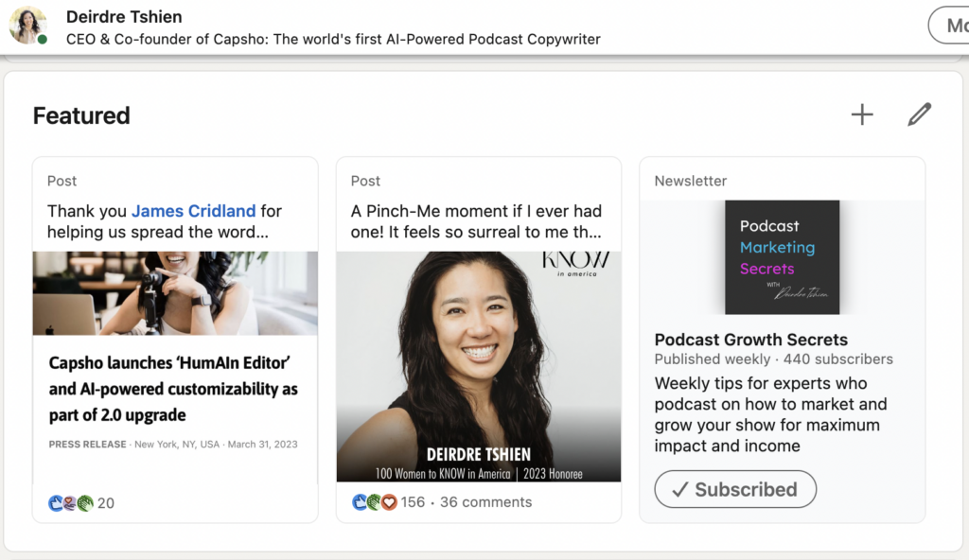
Task: Click the Deirdre Tshien name heading
Action: [124, 16]
